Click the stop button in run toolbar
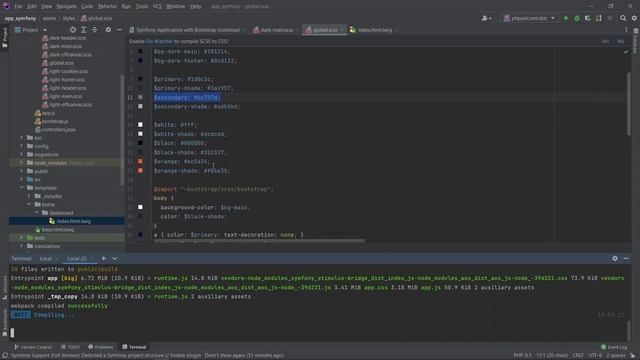 (x=610, y=18)
